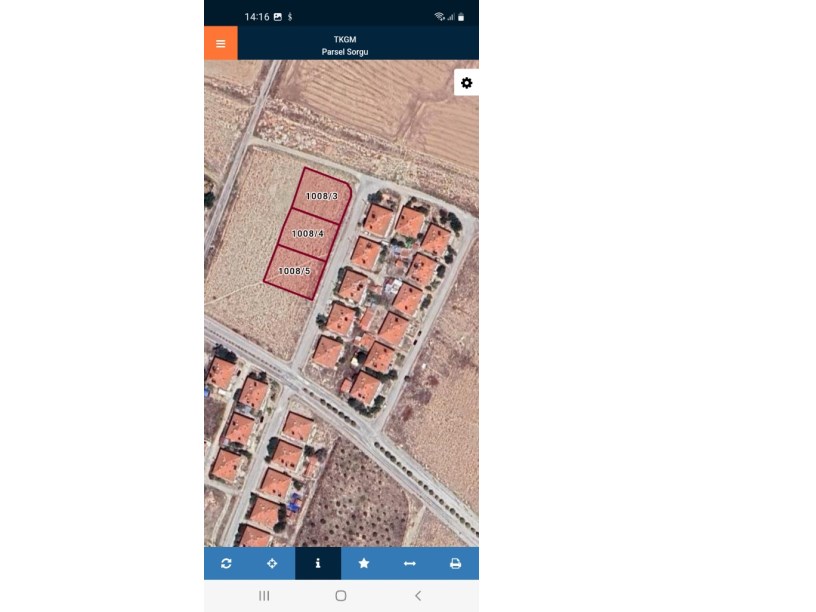Image resolution: width=816 pixels, height=612 pixels.
Task: Tap the Wi-Fi status icon
Action: coord(440,17)
